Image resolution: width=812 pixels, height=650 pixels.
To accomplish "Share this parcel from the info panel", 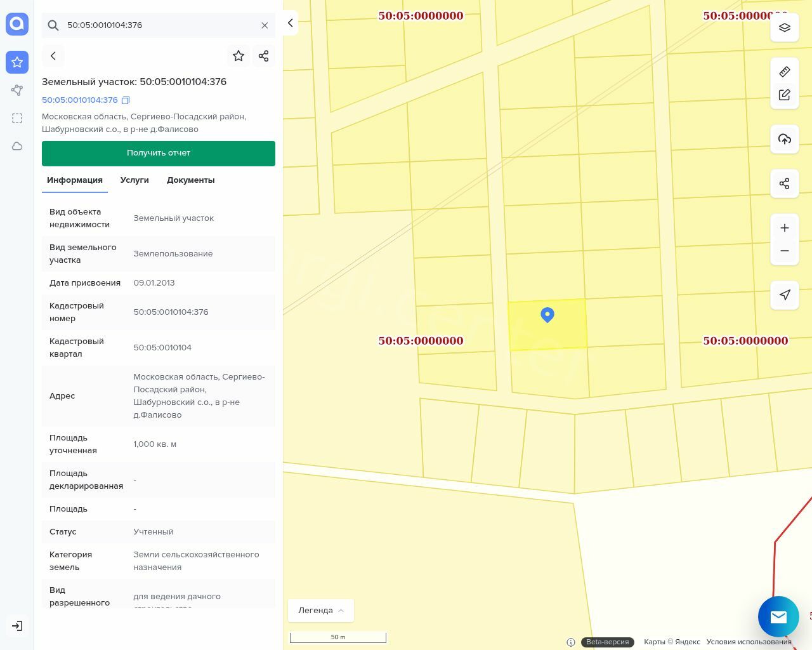I will click(264, 56).
